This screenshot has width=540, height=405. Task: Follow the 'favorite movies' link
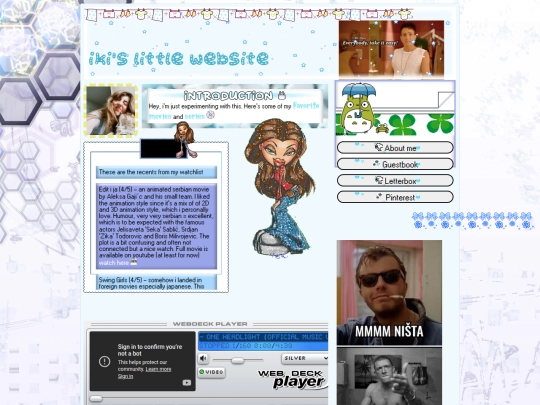click(x=306, y=106)
